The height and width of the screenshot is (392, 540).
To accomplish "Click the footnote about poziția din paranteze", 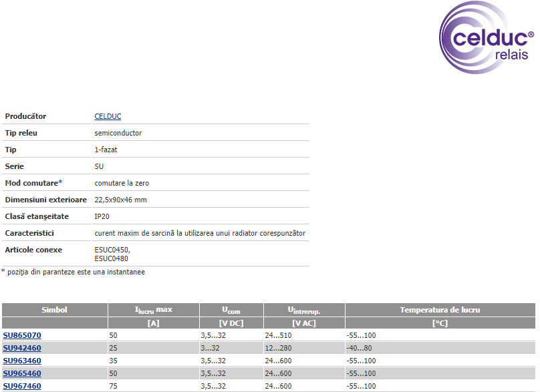I will (x=73, y=272).
